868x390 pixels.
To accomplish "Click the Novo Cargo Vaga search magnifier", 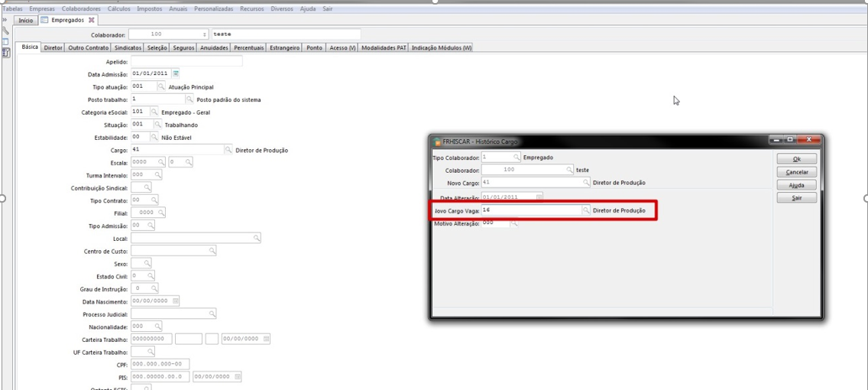I will point(586,210).
